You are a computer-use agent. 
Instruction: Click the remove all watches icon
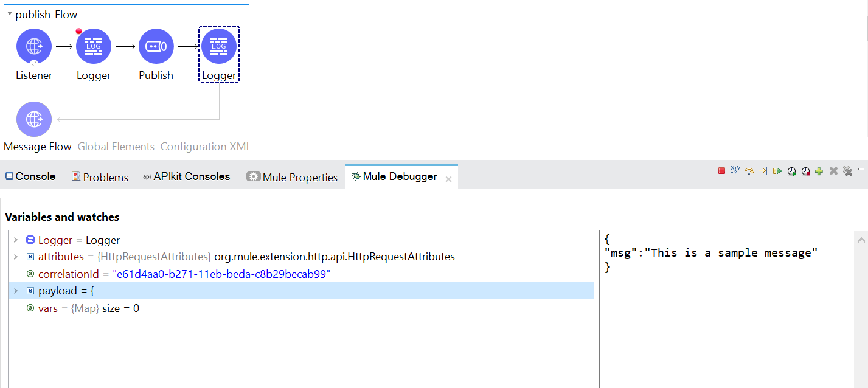tap(847, 171)
